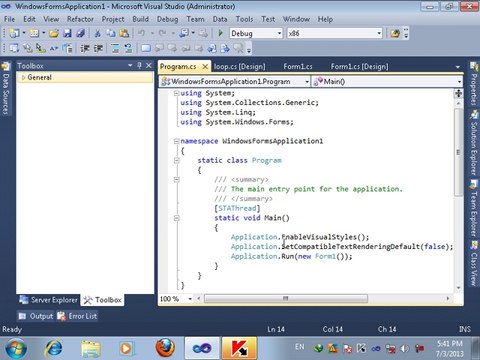Click the Display Quick Info icon

tap(40, 48)
